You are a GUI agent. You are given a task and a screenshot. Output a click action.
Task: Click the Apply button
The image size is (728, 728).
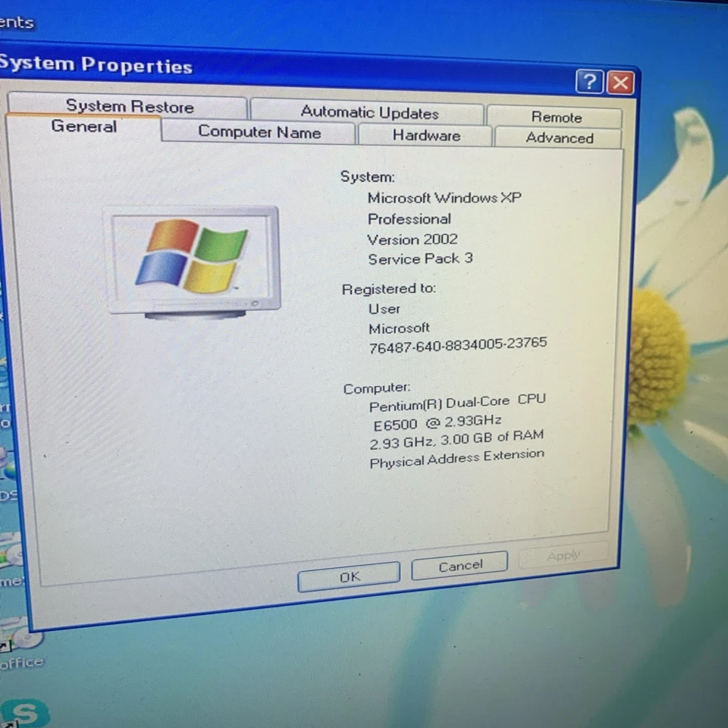coord(563,555)
